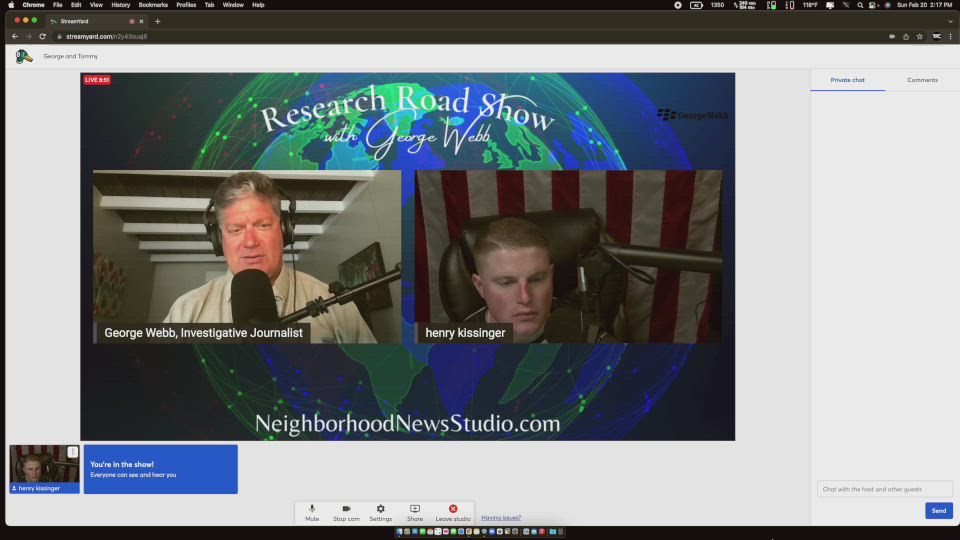Switch to the Comments tab

coord(922,80)
